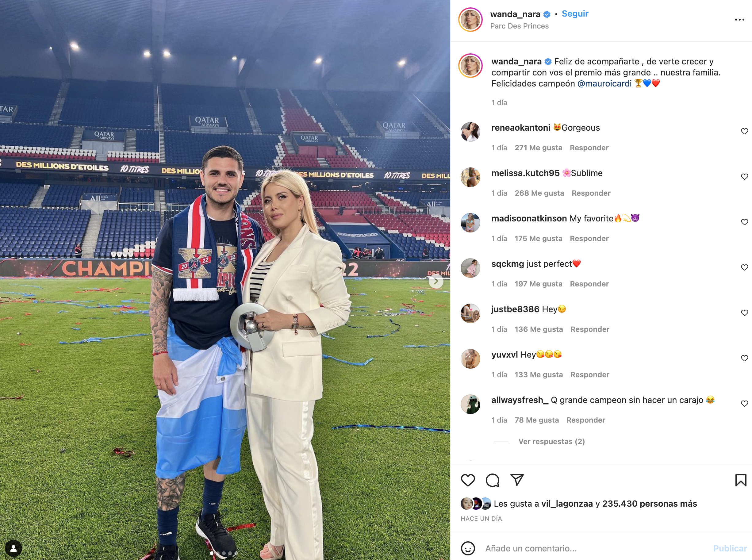
Task: Open the comment bubble icon
Action: click(493, 480)
